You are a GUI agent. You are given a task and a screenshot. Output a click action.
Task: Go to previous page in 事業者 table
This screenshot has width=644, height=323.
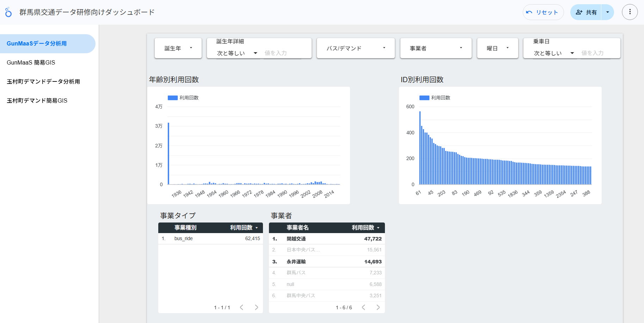(363, 307)
